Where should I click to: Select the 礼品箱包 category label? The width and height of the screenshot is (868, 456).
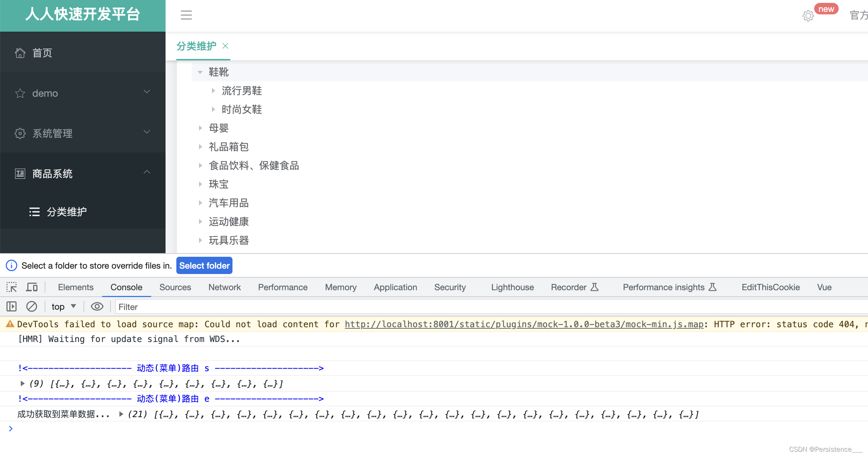[x=229, y=147]
